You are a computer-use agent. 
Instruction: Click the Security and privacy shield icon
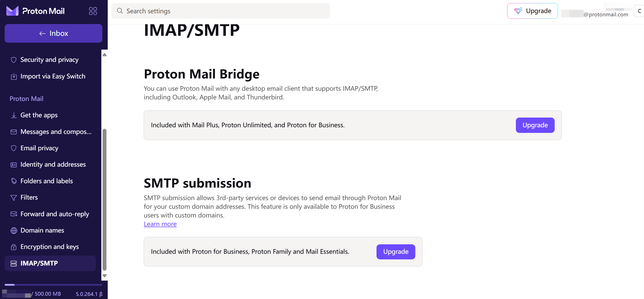pos(14,60)
